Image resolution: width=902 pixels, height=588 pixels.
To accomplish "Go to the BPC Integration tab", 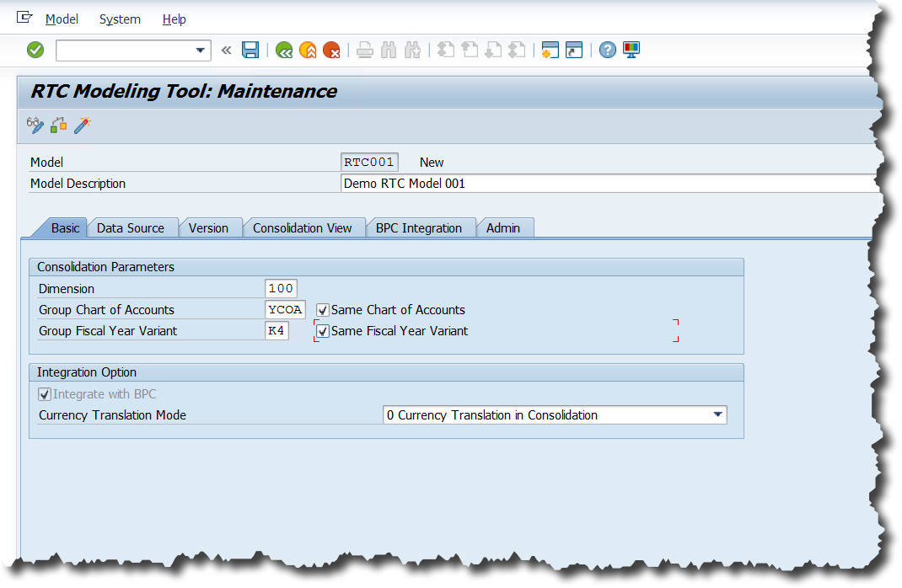I will click(x=418, y=228).
